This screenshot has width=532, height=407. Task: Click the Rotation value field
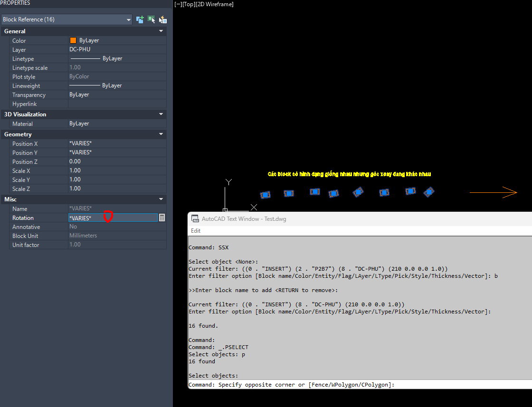tap(113, 218)
